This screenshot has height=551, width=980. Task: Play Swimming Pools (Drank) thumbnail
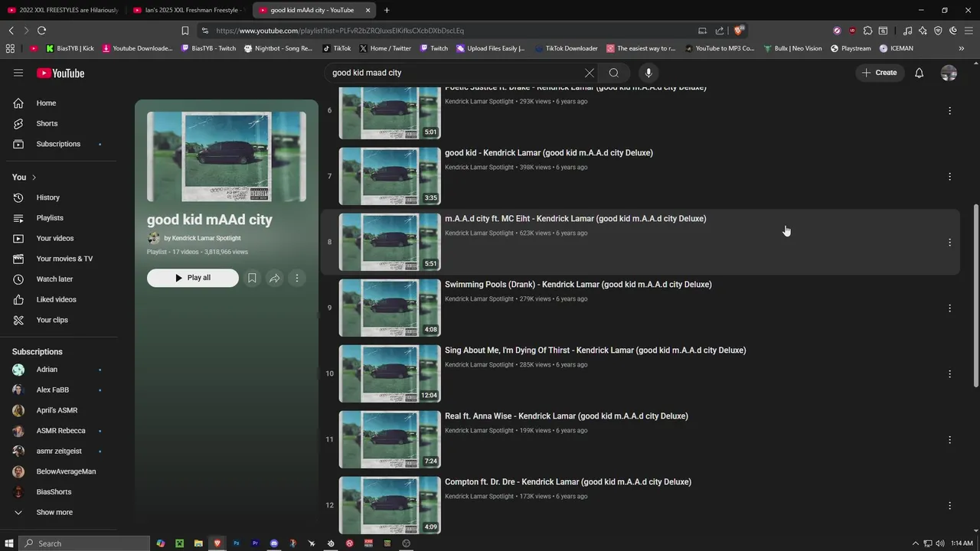tap(390, 308)
